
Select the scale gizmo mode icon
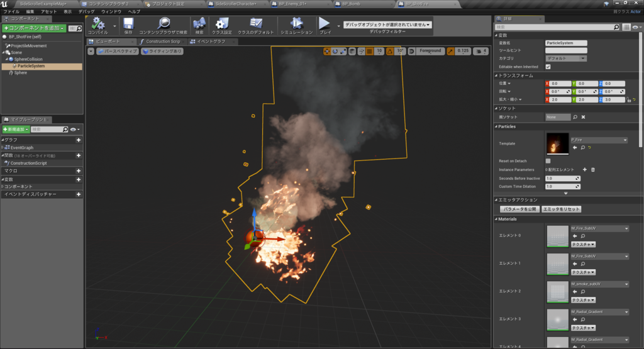click(x=343, y=52)
